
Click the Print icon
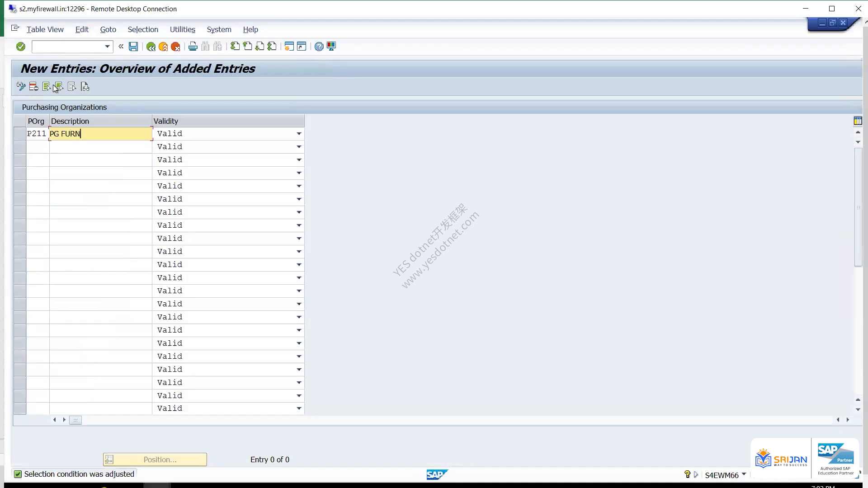coord(193,47)
